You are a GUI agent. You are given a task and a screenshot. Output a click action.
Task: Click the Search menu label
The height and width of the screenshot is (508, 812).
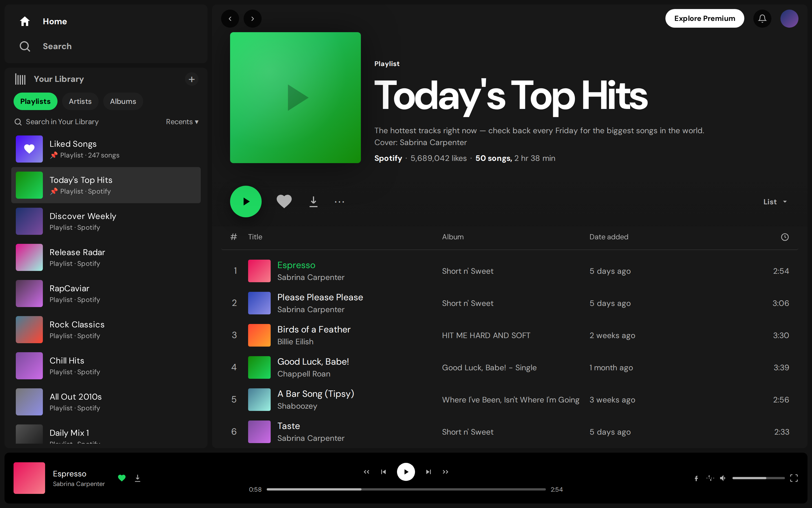coord(58,46)
